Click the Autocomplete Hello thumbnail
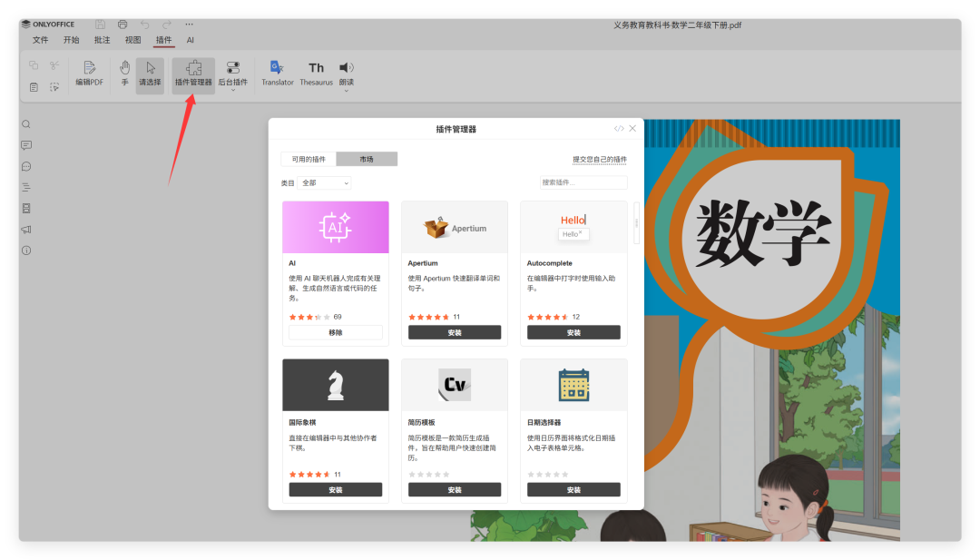Image resolution: width=980 pixels, height=560 pixels. [573, 227]
